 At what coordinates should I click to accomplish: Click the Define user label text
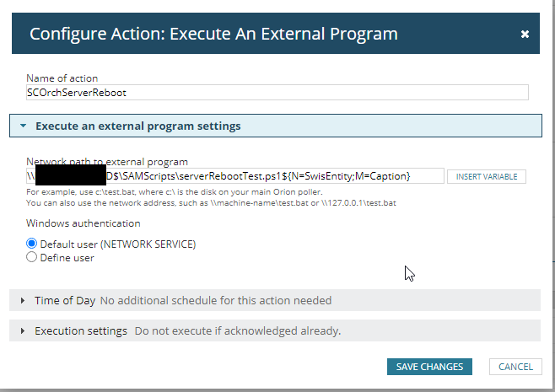[x=67, y=257]
